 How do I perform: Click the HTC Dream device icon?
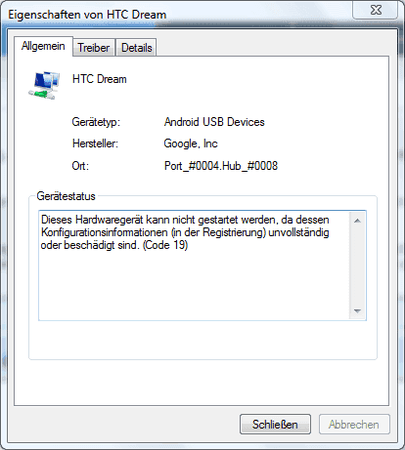click(44, 85)
